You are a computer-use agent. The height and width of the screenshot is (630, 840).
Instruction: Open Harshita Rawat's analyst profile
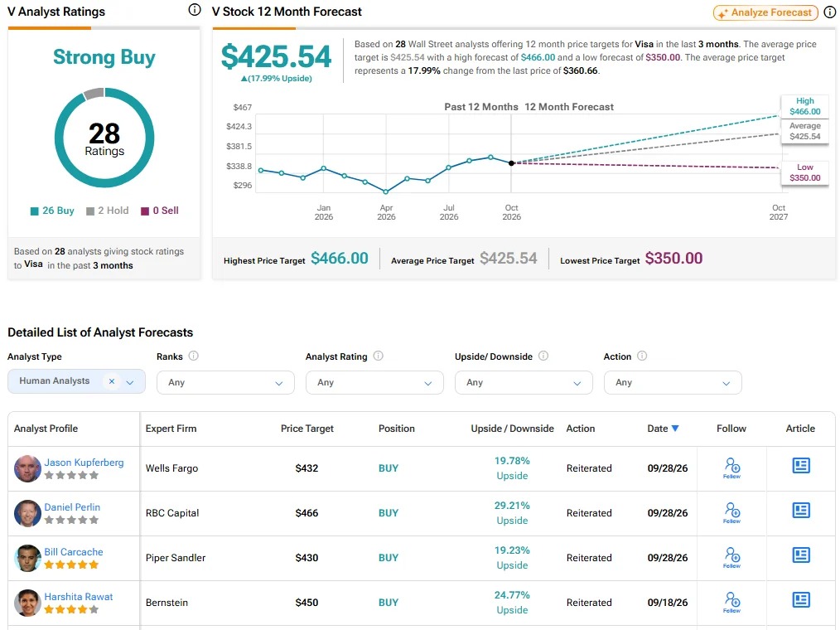pyautogui.click(x=79, y=597)
